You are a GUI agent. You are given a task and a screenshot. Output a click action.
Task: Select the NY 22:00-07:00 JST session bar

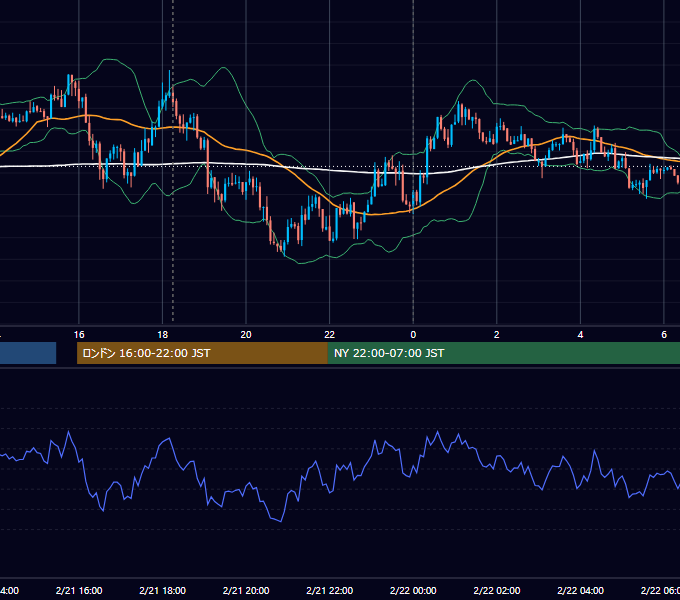point(503,353)
